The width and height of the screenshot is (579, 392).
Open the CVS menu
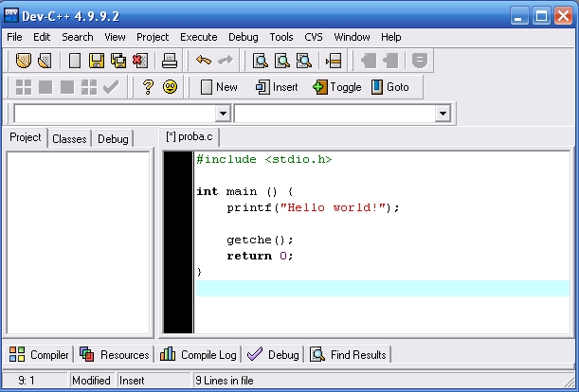[314, 37]
